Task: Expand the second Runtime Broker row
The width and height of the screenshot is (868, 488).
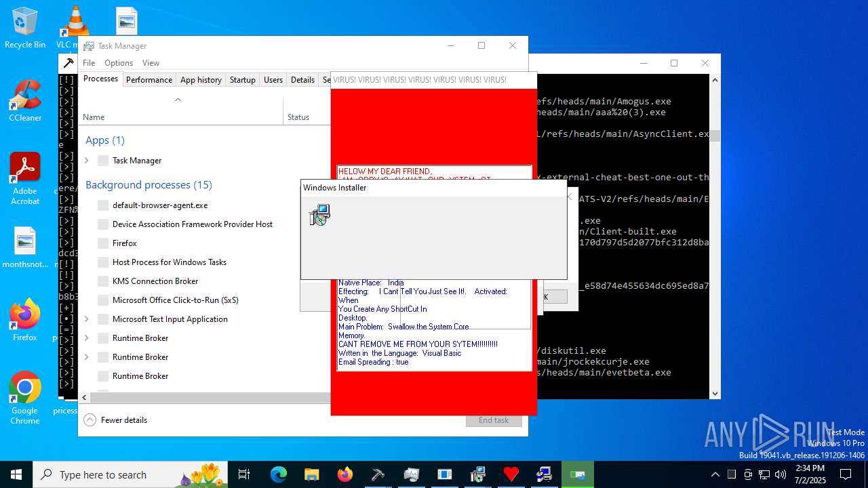Action: [87, 357]
